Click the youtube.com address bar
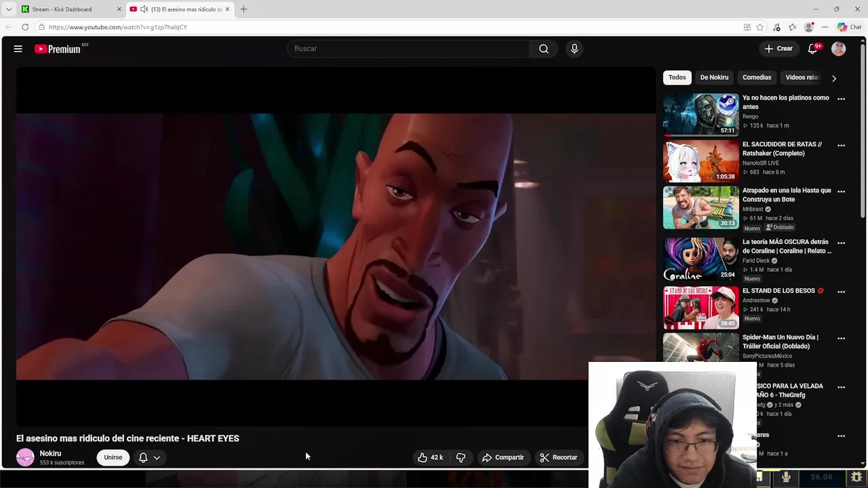This screenshot has width=868, height=488. click(387, 27)
